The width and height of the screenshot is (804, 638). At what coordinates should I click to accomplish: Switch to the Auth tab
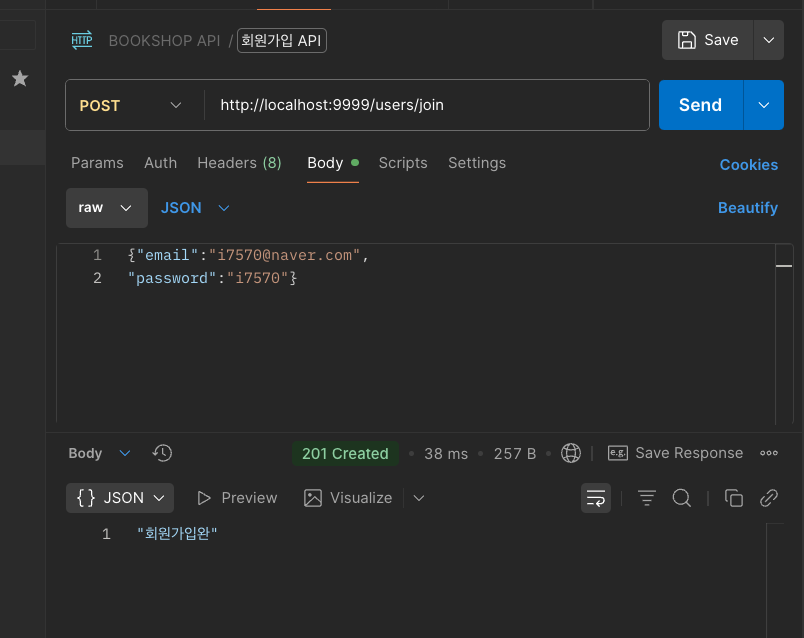[160, 163]
